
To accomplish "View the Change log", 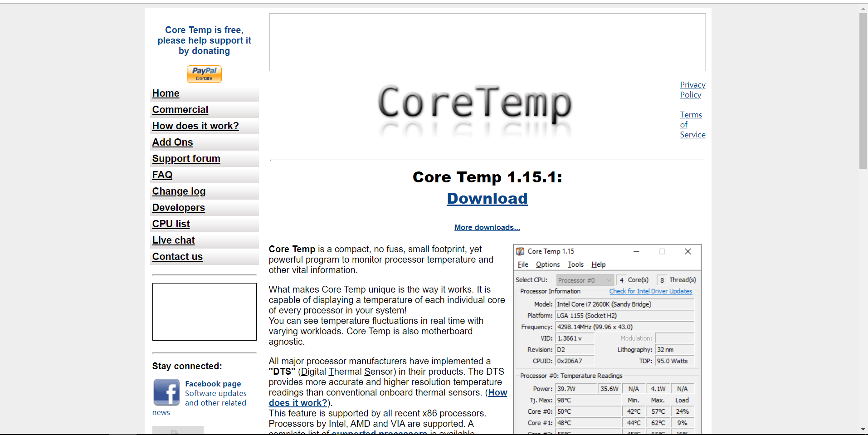I will [179, 191].
